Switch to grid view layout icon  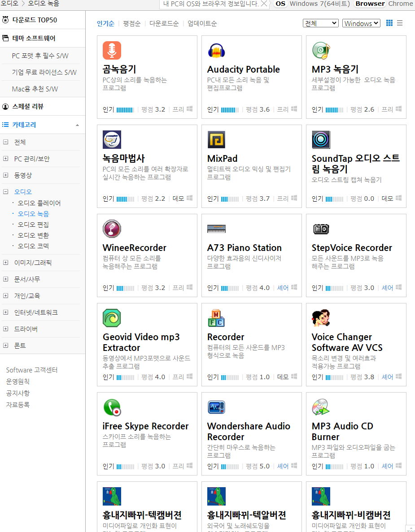tap(389, 23)
